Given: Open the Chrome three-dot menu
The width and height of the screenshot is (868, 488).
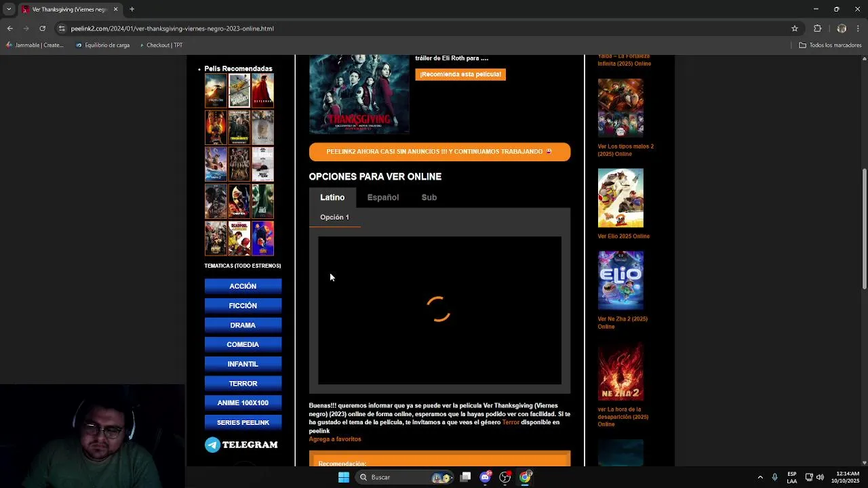Looking at the screenshot, I should (x=859, y=28).
